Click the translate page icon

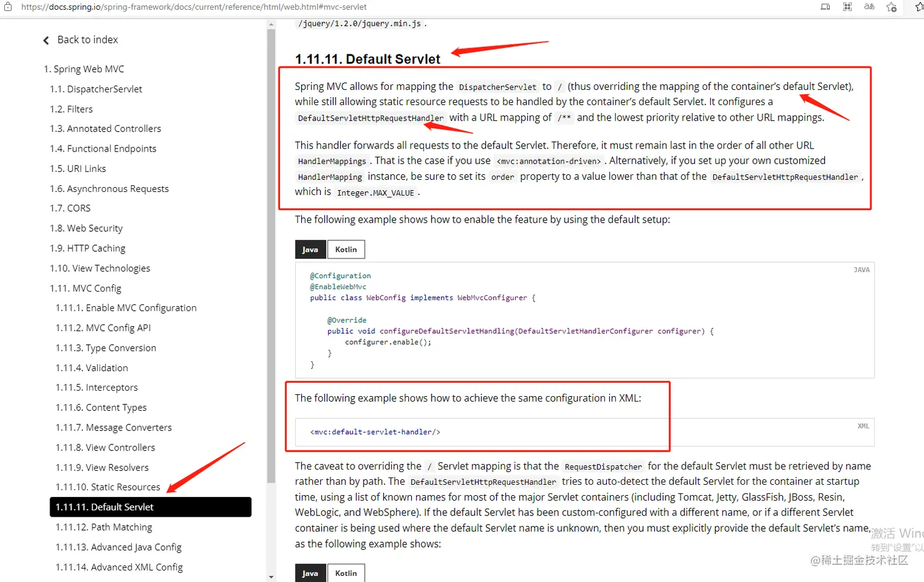click(x=869, y=7)
